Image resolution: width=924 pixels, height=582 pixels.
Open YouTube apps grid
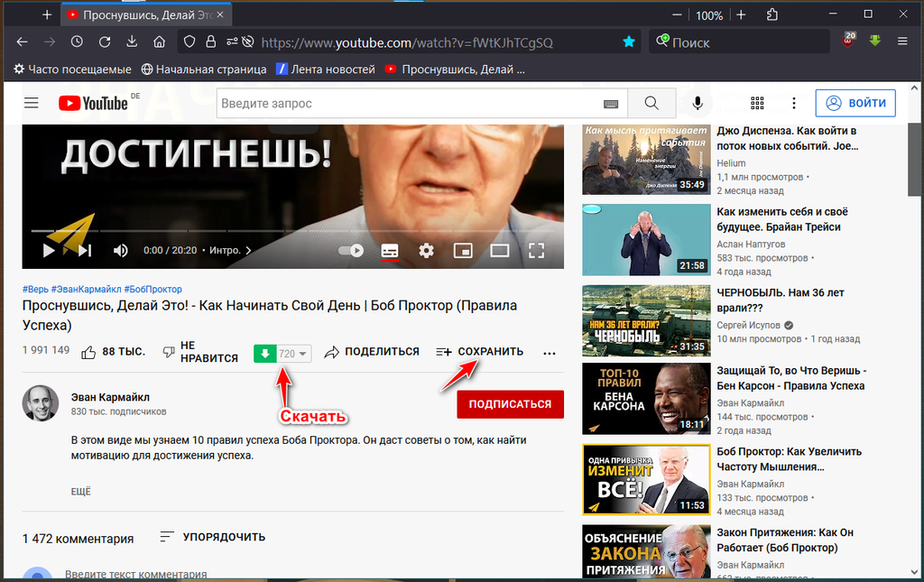(x=757, y=103)
